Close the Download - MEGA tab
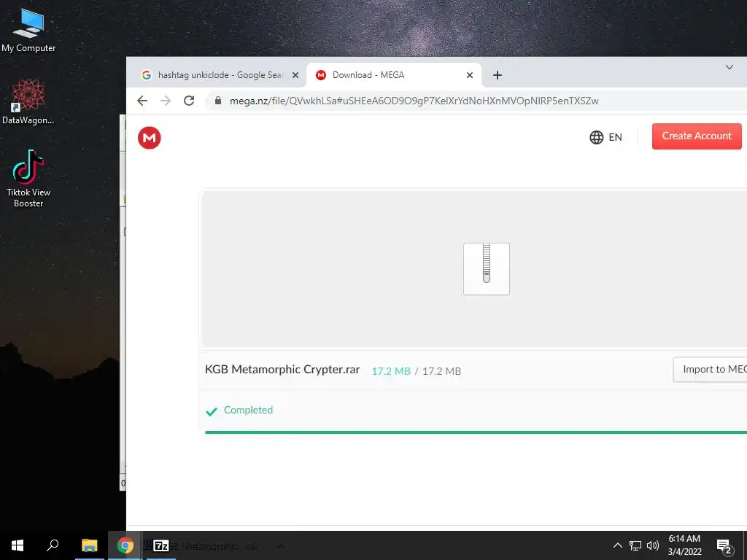 point(470,75)
